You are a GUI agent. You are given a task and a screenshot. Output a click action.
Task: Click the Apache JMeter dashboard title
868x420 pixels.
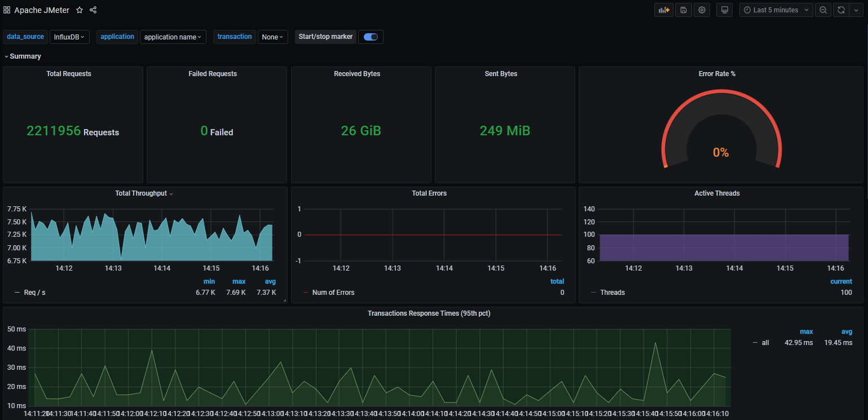click(41, 10)
